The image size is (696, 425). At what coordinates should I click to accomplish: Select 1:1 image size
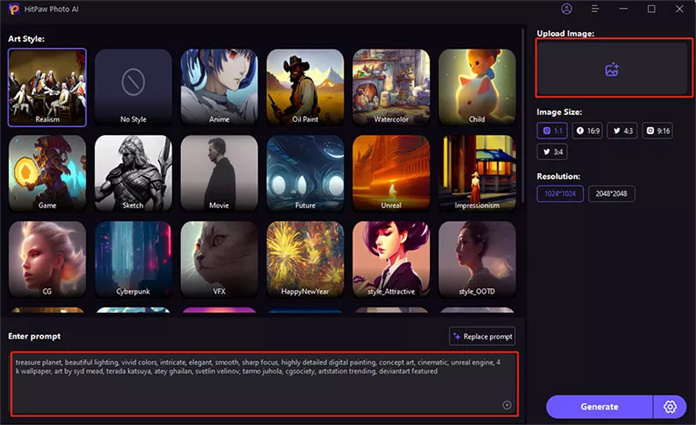[x=552, y=131]
